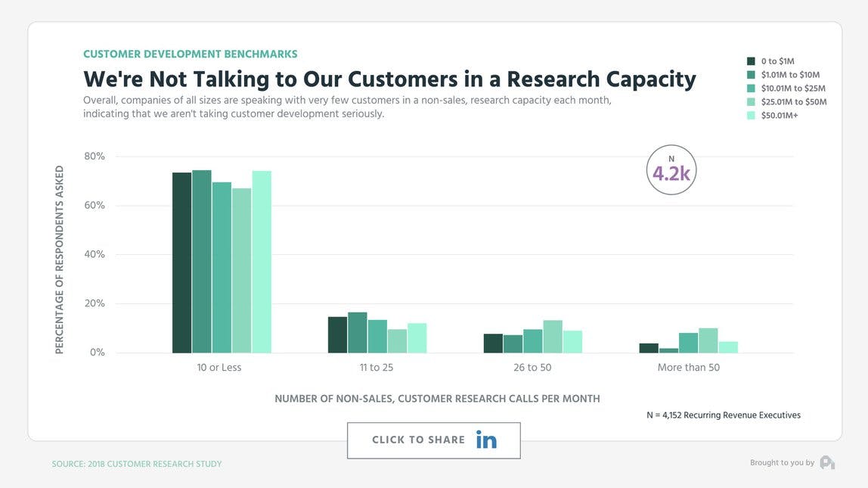
Task: Click the purple 4.2k circle badge
Action: [x=671, y=170]
